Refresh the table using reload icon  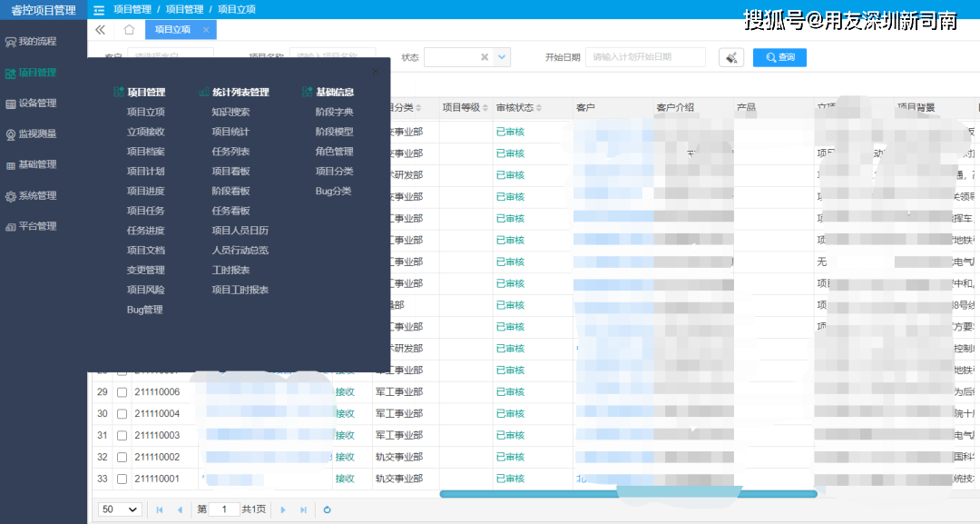click(328, 509)
